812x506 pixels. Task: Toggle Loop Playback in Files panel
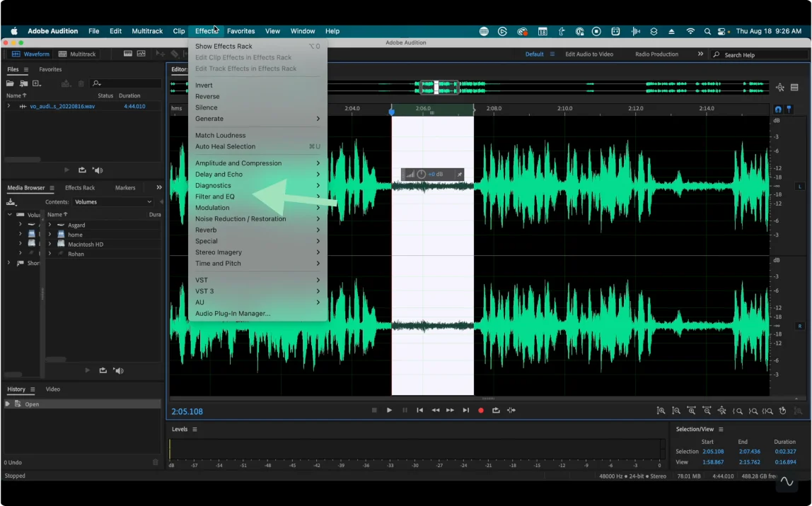82,170
